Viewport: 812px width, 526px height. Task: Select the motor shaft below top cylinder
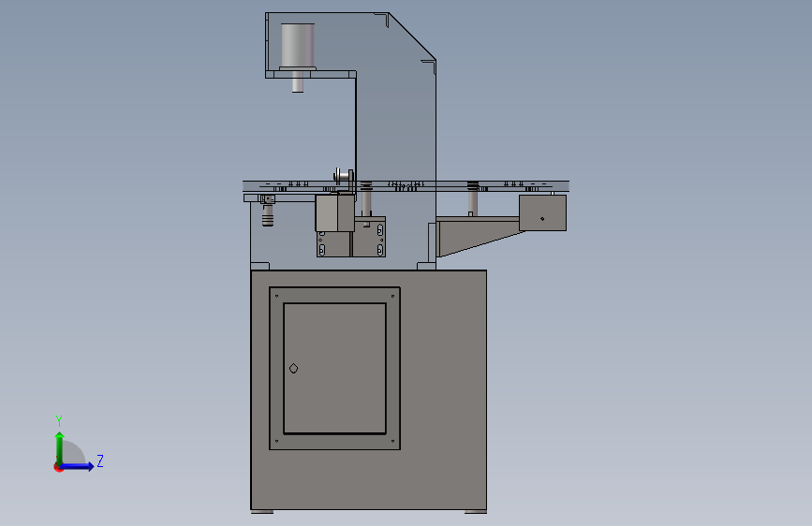pos(298,81)
